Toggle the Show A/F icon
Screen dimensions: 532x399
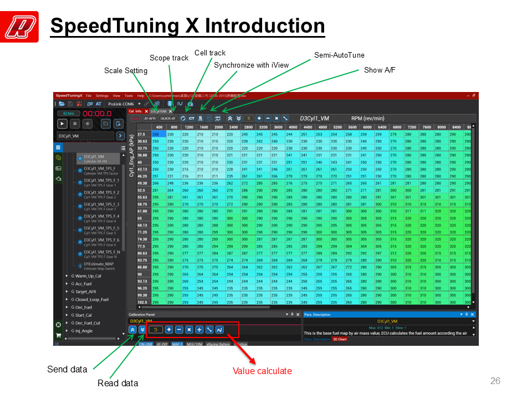(218, 119)
